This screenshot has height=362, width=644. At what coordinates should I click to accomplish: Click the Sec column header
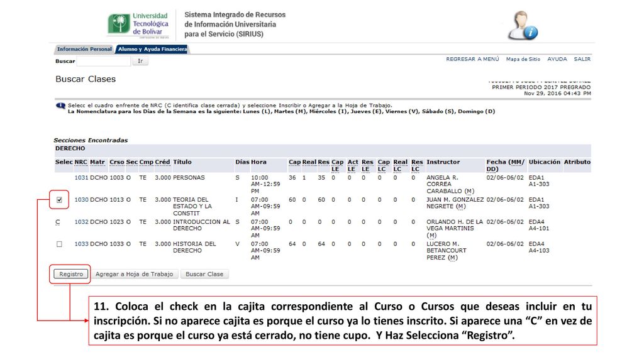132,162
